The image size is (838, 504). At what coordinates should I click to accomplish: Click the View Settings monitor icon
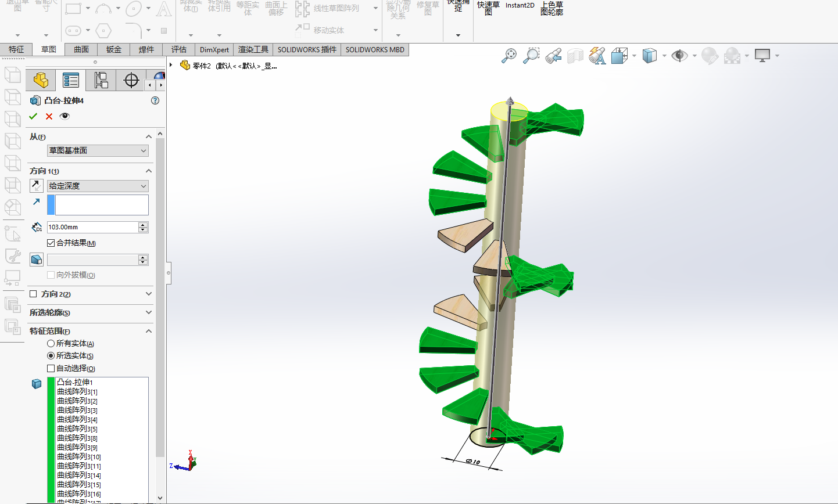pos(762,56)
